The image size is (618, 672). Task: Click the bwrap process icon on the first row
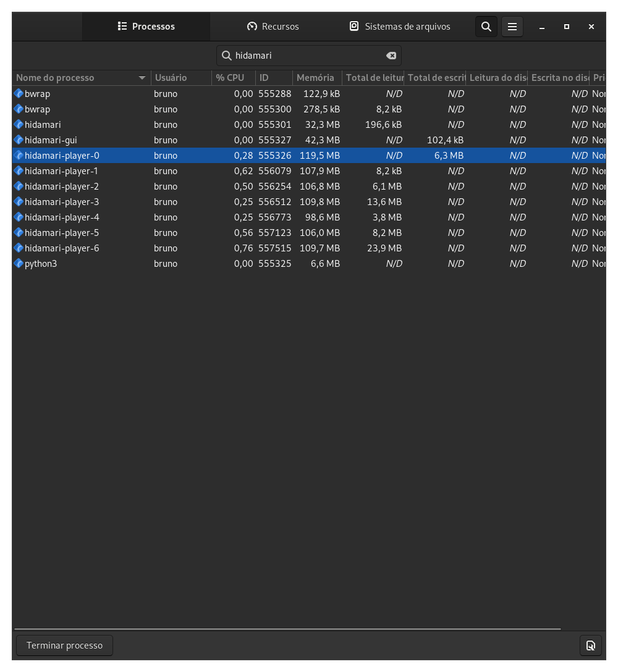click(19, 94)
